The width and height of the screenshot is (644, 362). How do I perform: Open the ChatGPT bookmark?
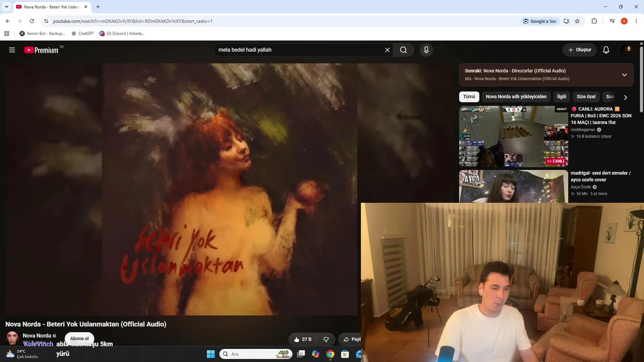(83, 34)
